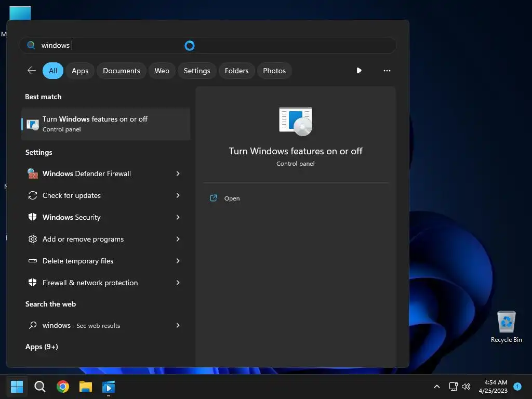Click the Delete temporary files storage icon
This screenshot has height=399, width=532.
point(33,261)
